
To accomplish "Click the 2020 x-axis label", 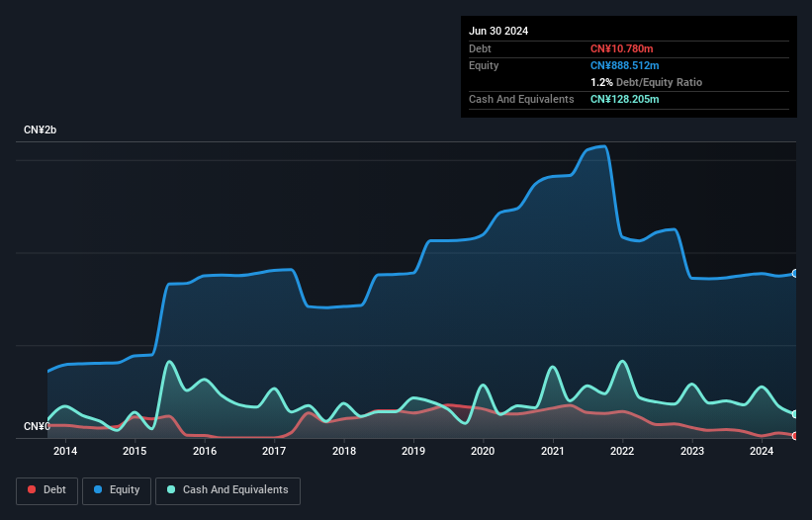I will [x=483, y=451].
